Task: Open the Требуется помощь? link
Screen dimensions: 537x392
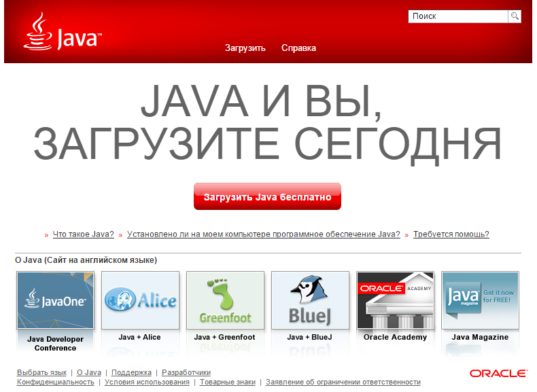Action: 451,234
